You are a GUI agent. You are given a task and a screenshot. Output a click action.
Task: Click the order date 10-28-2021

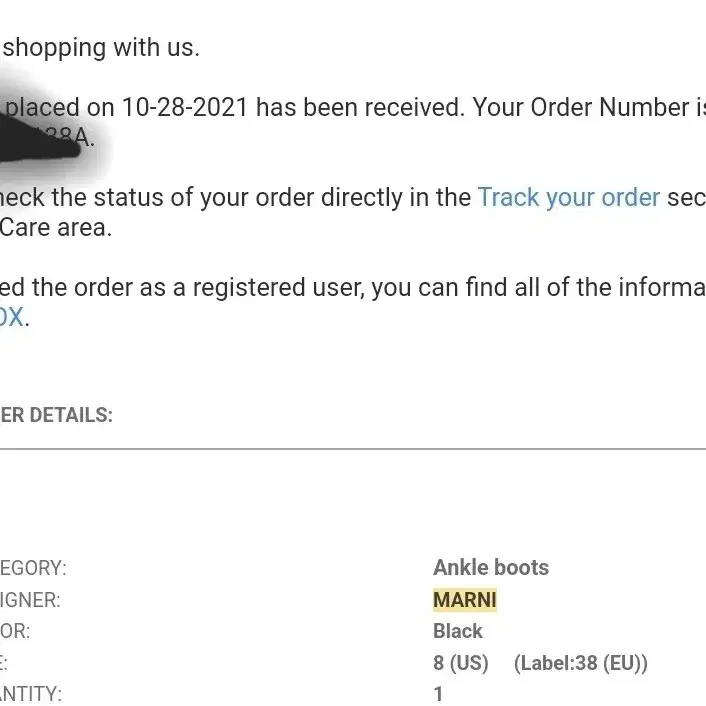tap(185, 108)
